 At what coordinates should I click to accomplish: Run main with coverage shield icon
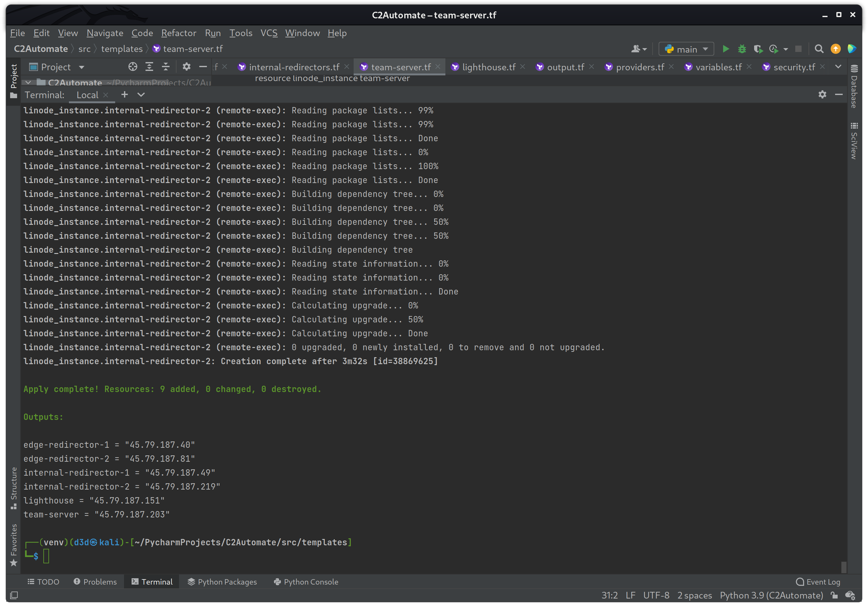(758, 49)
